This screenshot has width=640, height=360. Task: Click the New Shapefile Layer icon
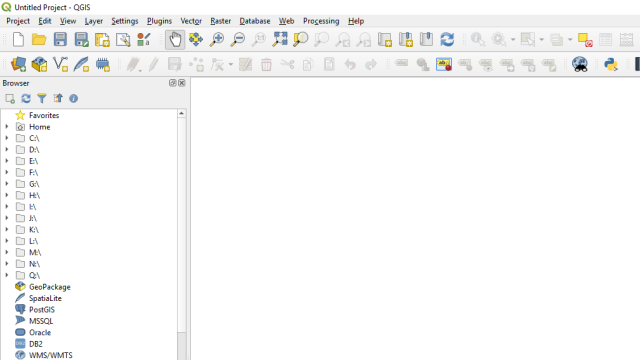pos(60,64)
